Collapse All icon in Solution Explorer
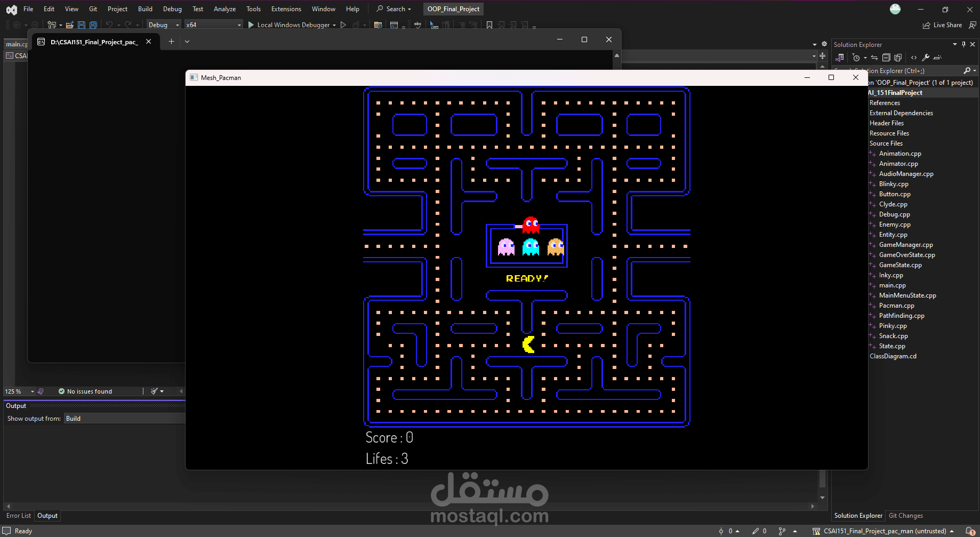The width and height of the screenshot is (980, 537). pyautogui.click(x=886, y=58)
